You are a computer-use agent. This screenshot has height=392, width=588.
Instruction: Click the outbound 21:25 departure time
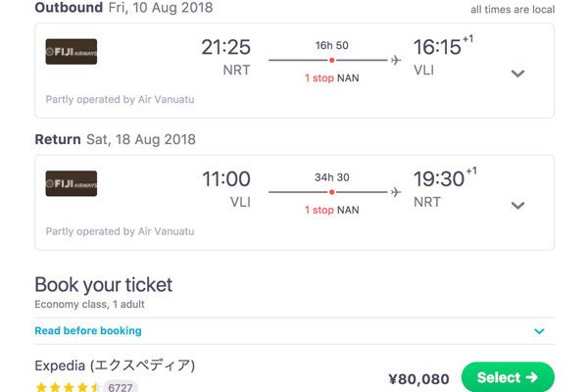point(225,47)
